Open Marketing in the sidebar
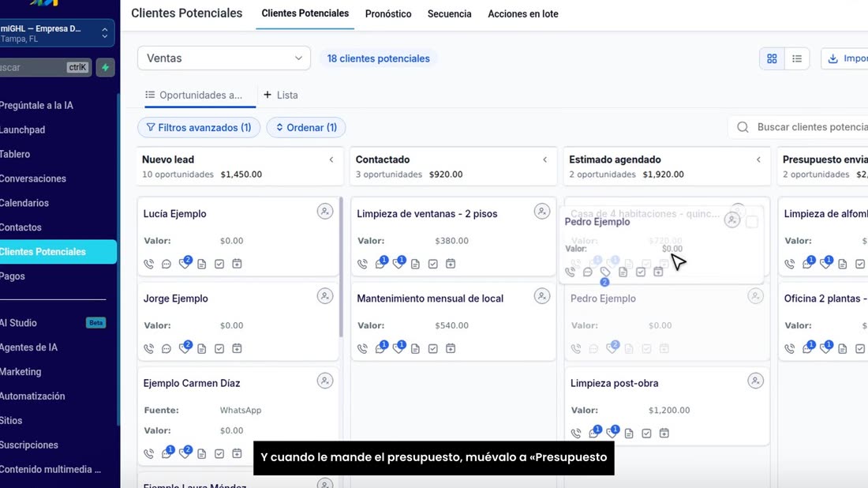This screenshot has height=488, width=868. [21, 372]
